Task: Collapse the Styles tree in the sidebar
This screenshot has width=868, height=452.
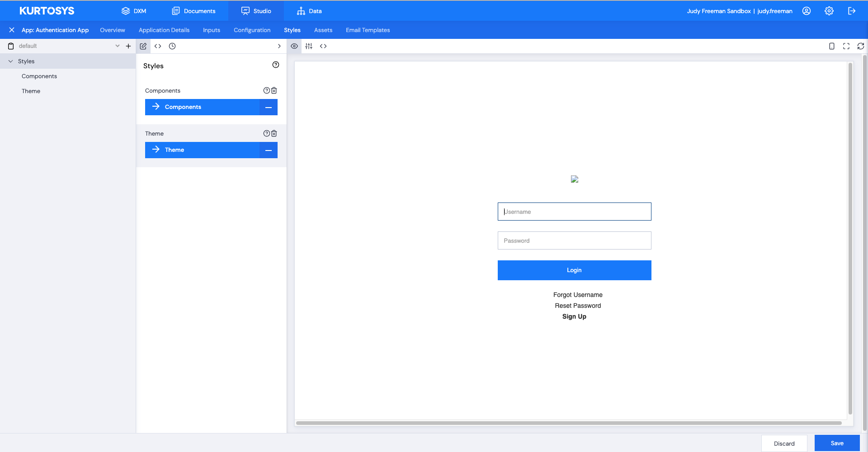Action: [10, 61]
